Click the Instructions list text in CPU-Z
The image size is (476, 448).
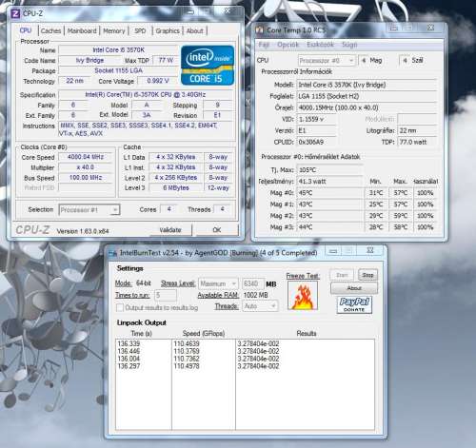point(146,129)
